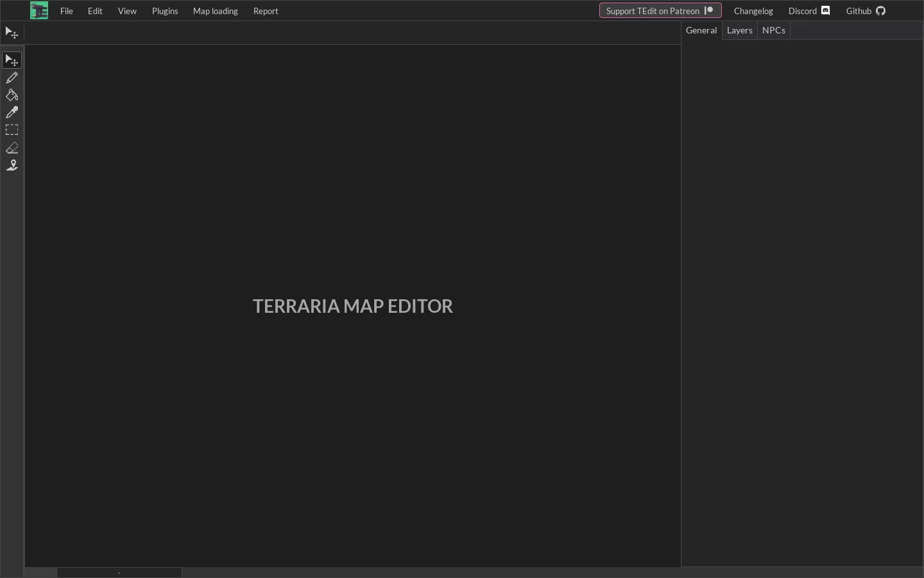
Task: Open the Plugins menu
Action: [165, 11]
